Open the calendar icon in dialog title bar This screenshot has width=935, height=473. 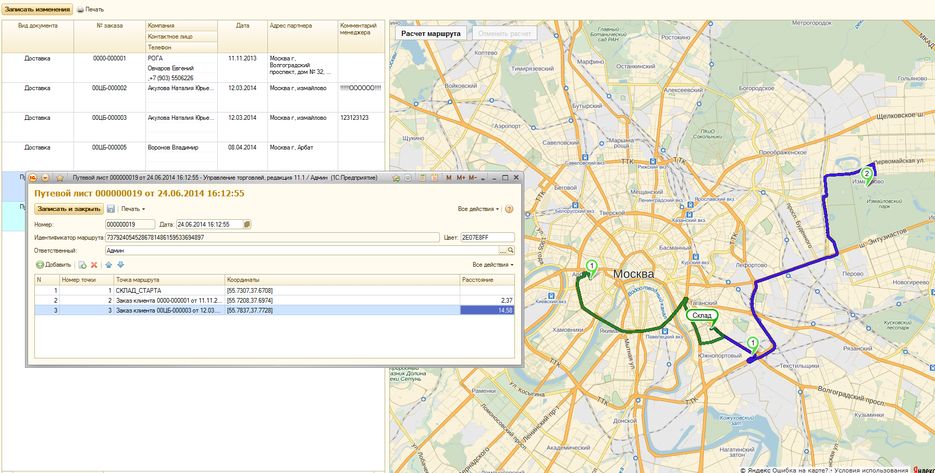click(x=434, y=178)
